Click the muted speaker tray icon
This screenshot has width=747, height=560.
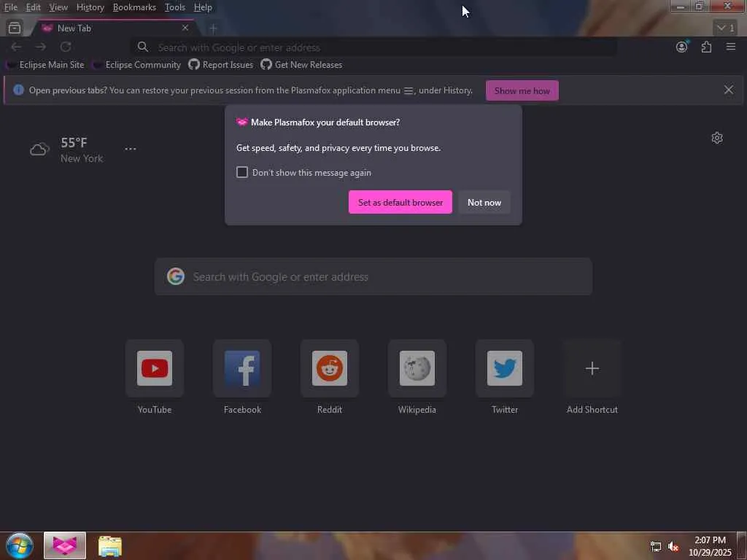pyautogui.click(x=673, y=547)
